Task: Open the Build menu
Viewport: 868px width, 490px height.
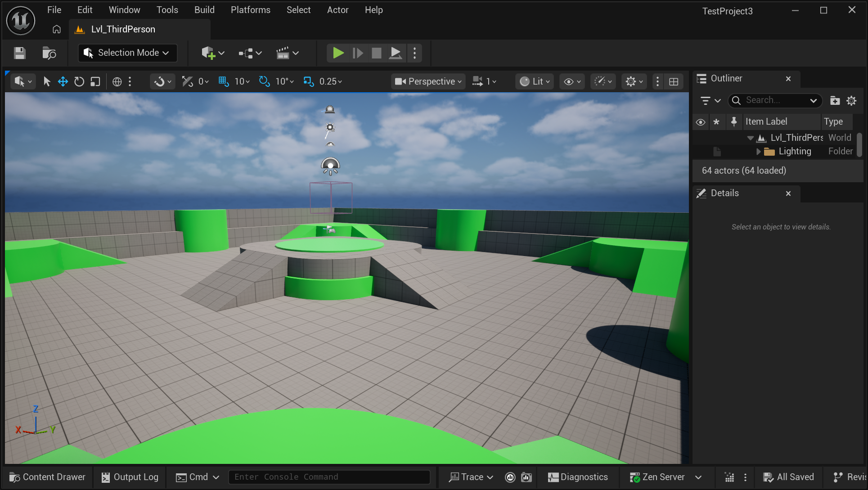Action: pos(204,10)
